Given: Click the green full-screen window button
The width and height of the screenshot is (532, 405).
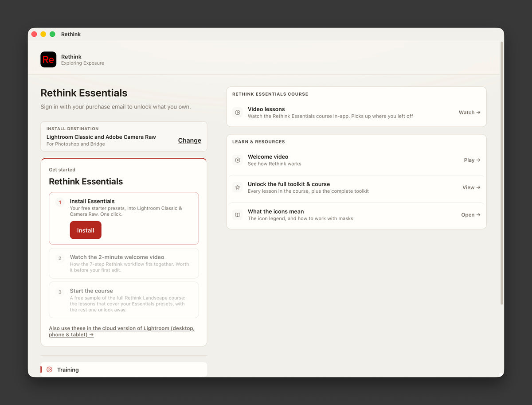Looking at the screenshot, I should pyautogui.click(x=52, y=34).
